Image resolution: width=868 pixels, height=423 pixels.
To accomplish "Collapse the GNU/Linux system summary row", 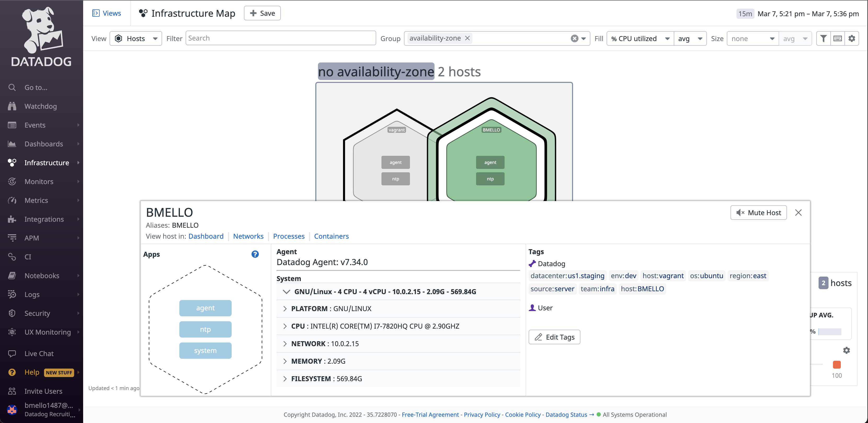I will [x=398, y=291].
